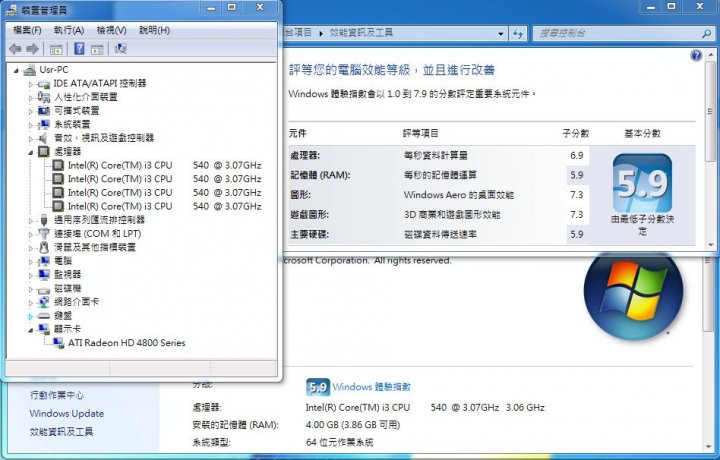
Task: Click the 主要硬碟 row label
Action: (x=309, y=234)
